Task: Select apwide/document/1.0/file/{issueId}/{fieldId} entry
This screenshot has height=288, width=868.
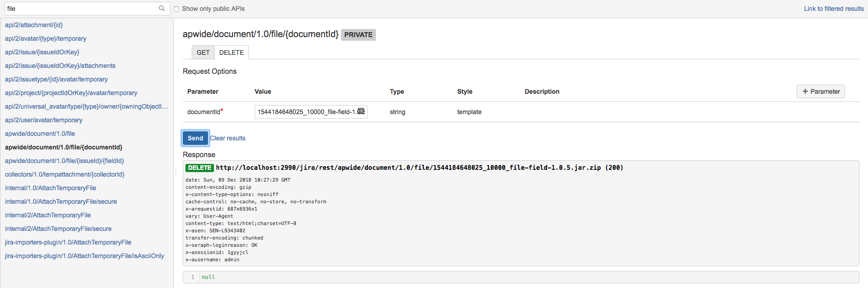Action: [64, 161]
